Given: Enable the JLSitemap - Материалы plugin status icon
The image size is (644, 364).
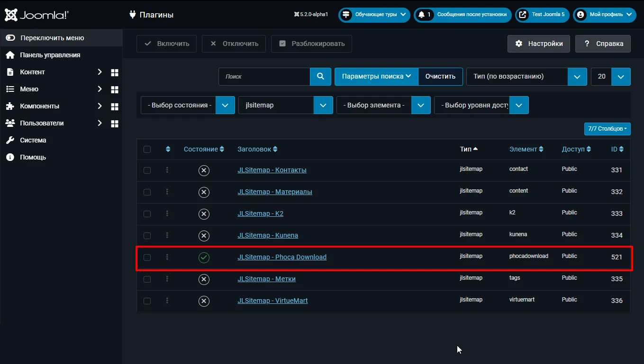Looking at the screenshot, I should pyautogui.click(x=204, y=192).
